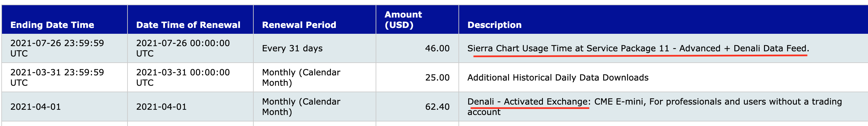The width and height of the screenshot is (868, 126).
Task: Click the 46.00 amount cell
Action: [437, 48]
